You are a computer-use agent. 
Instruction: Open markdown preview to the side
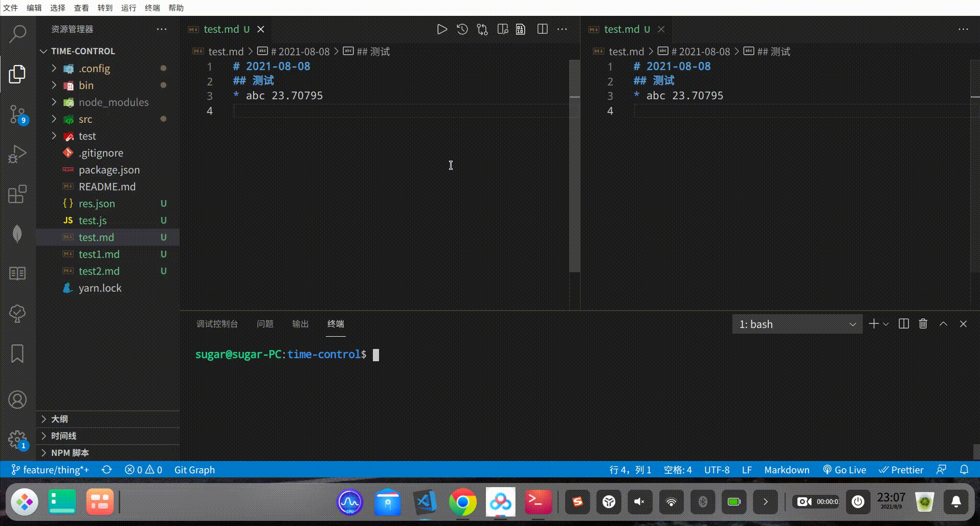(x=503, y=29)
